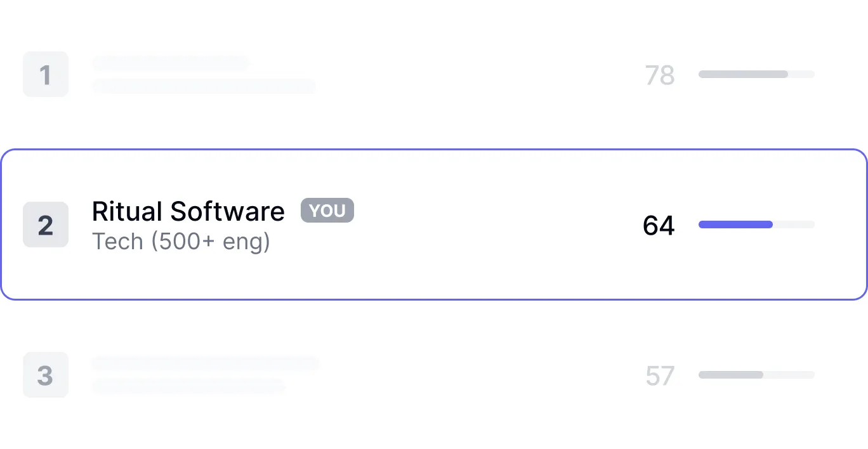Click the rank 1 number badge
The height and width of the screenshot is (449, 868).
tap(46, 74)
